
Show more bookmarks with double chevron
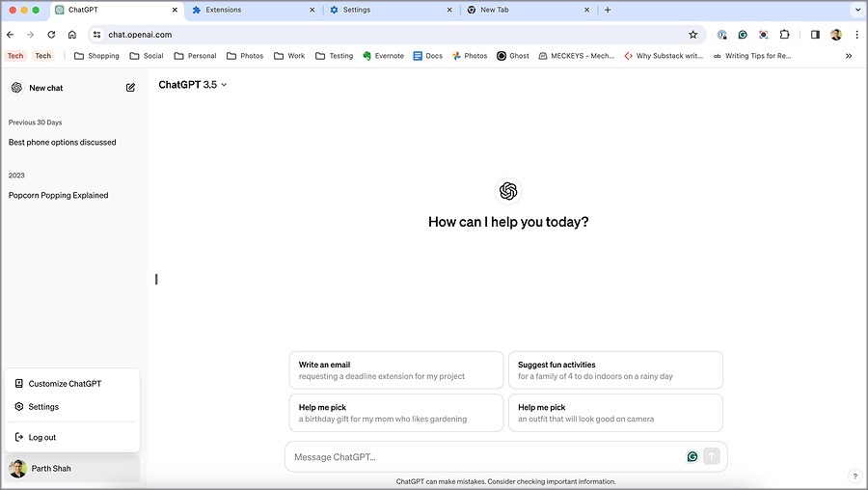(849, 56)
